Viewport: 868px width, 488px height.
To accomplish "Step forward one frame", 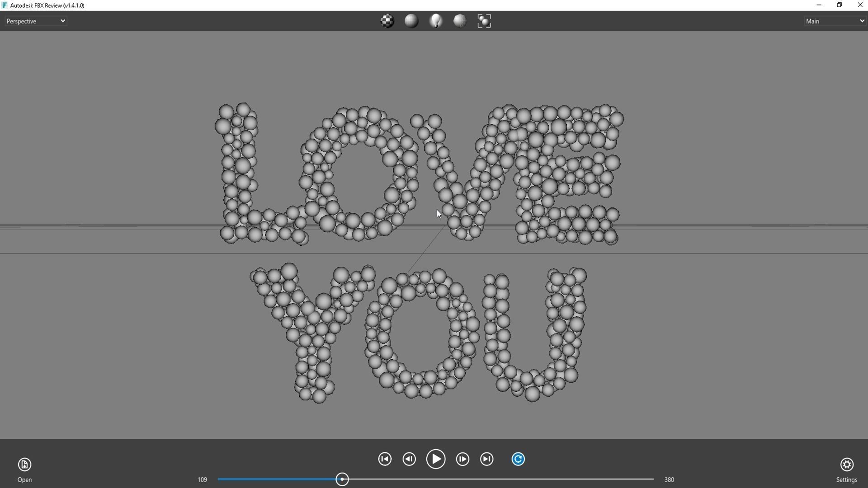I will 462,459.
